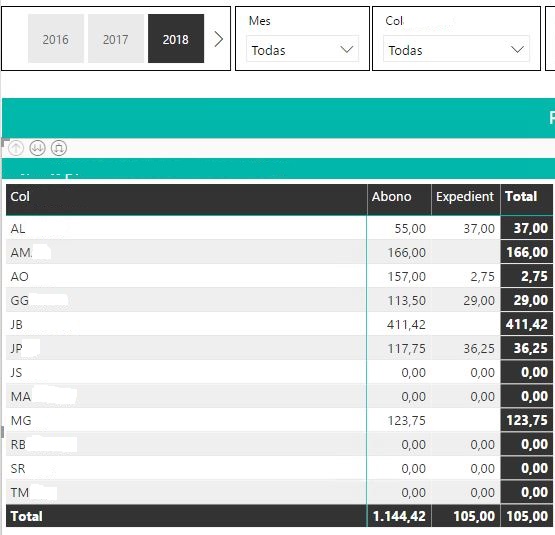Click the Abono value 157,00
The width and height of the screenshot is (555, 535).
coord(406,277)
